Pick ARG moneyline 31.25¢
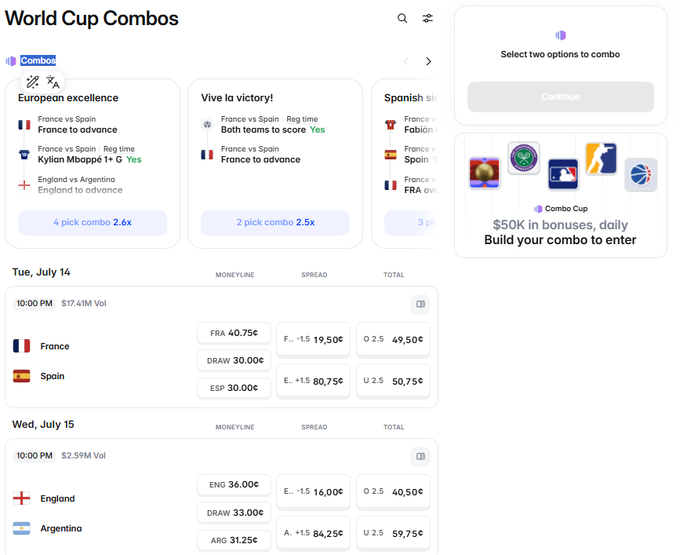Viewport: 680px width, 555px height. [234, 540]
